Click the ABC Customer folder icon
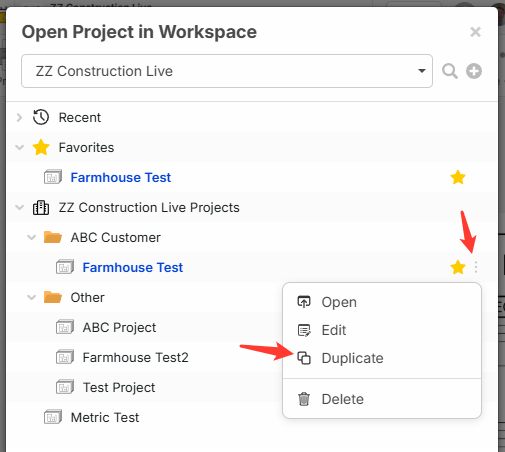Image resolution: width=505 pixels, height=452 pixels. pyautogui.click(x=53, y=237)
